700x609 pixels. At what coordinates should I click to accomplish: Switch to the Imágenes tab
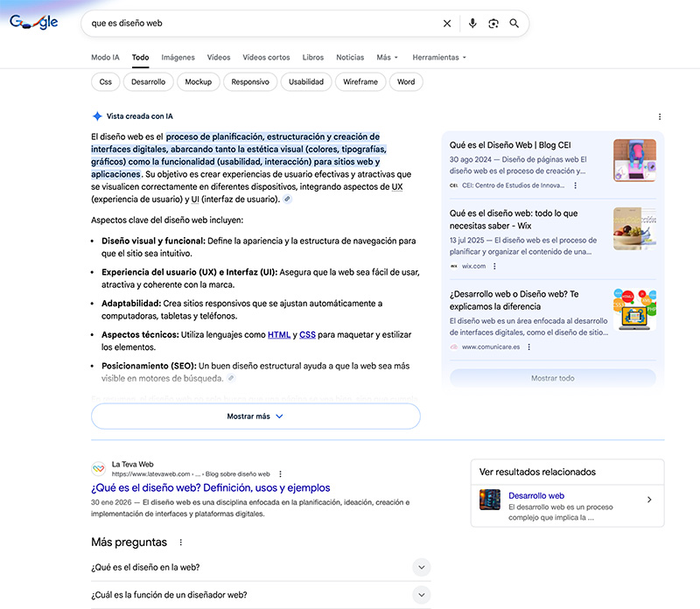[178, 57]
